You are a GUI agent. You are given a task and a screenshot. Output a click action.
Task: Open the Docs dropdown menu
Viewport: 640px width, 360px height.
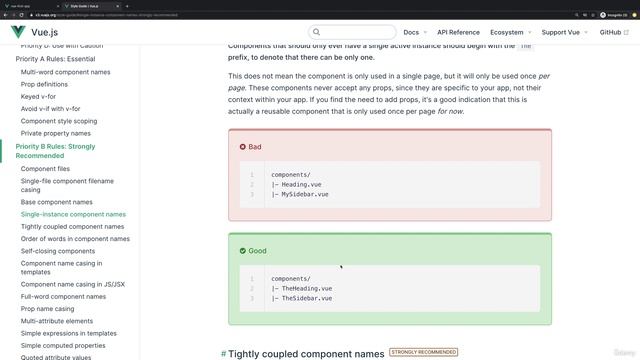pos(415,32)
